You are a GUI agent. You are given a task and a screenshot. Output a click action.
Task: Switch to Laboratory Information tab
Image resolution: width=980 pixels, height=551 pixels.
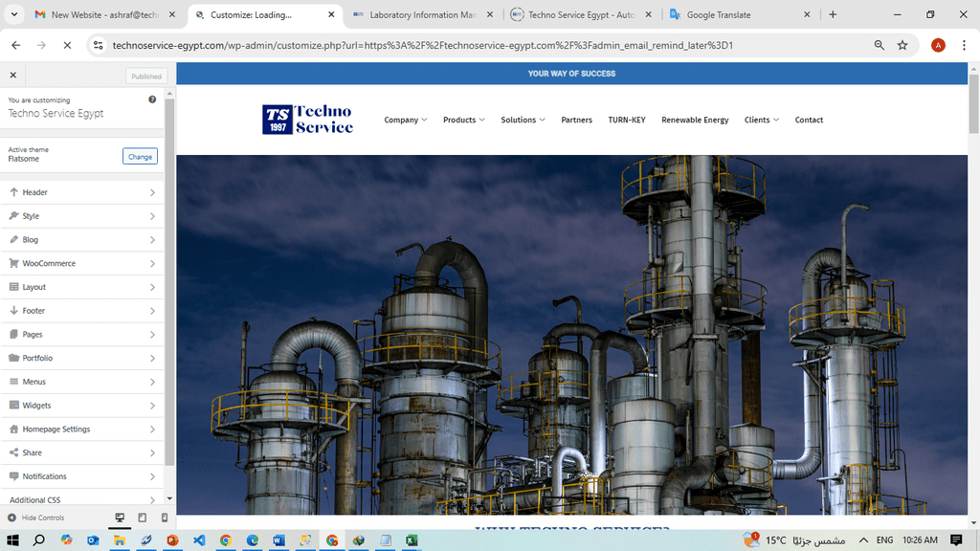pos(422,14)
